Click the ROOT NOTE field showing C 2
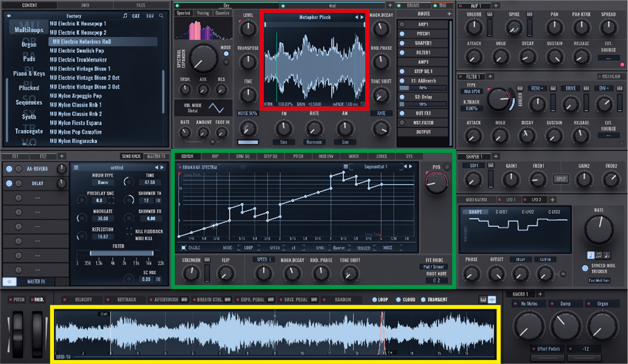 coord(436,281)
